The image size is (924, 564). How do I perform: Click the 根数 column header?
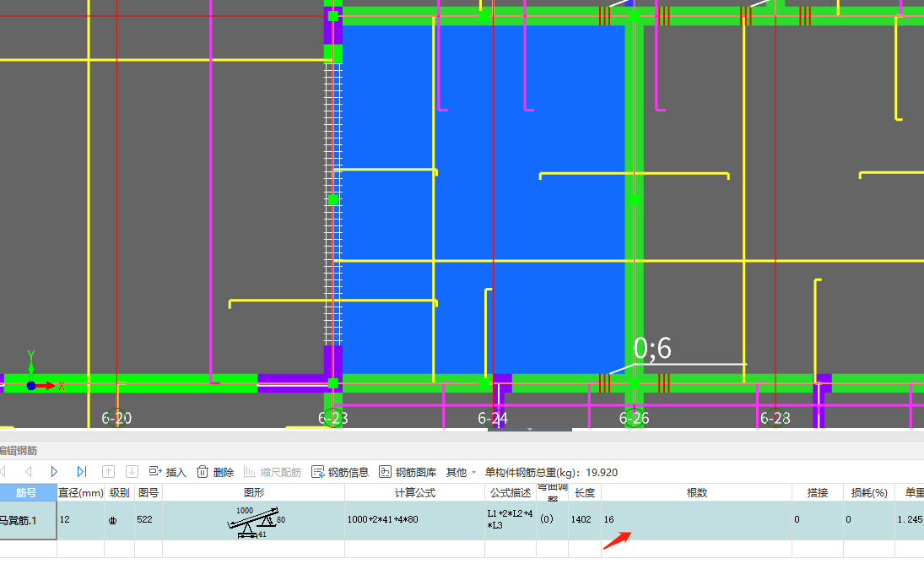click(x=696, y=492)
